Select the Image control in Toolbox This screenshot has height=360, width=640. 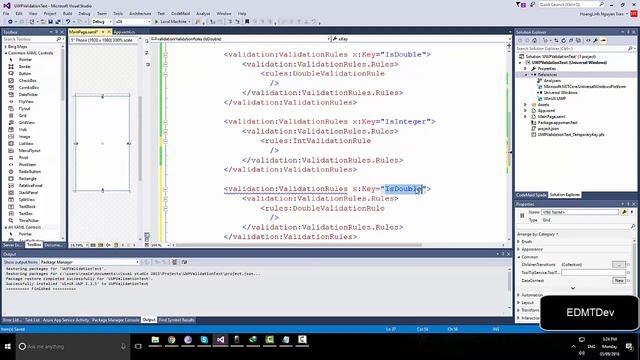pyautogui.click(x=24, y=136)
